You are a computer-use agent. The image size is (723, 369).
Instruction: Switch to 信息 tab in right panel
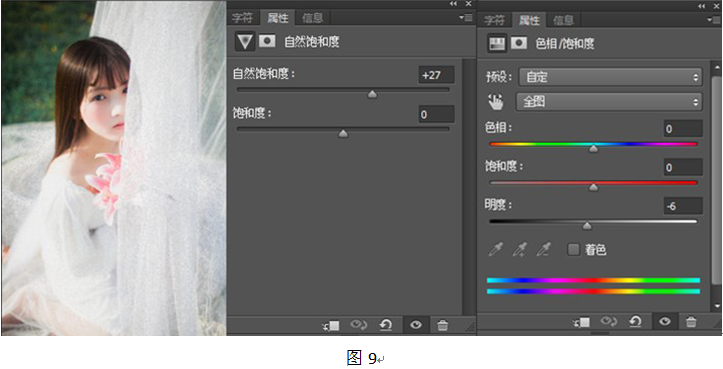563,20
